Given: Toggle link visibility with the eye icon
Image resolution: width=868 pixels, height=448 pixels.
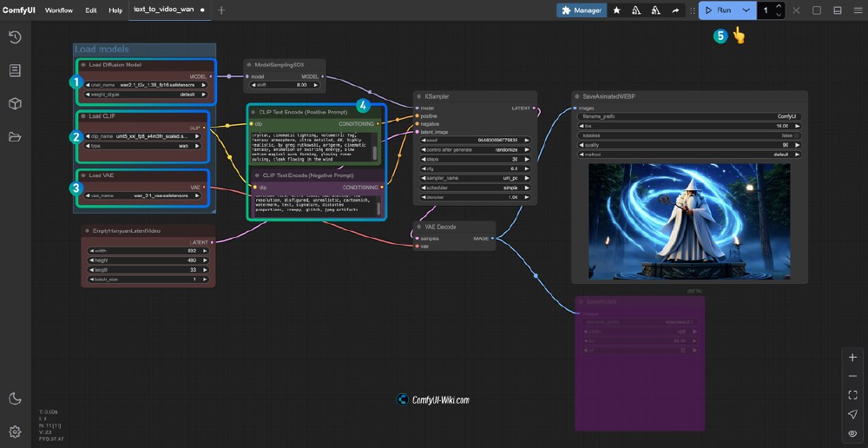Looking at the screenshot, I should [x=852, y=433].
